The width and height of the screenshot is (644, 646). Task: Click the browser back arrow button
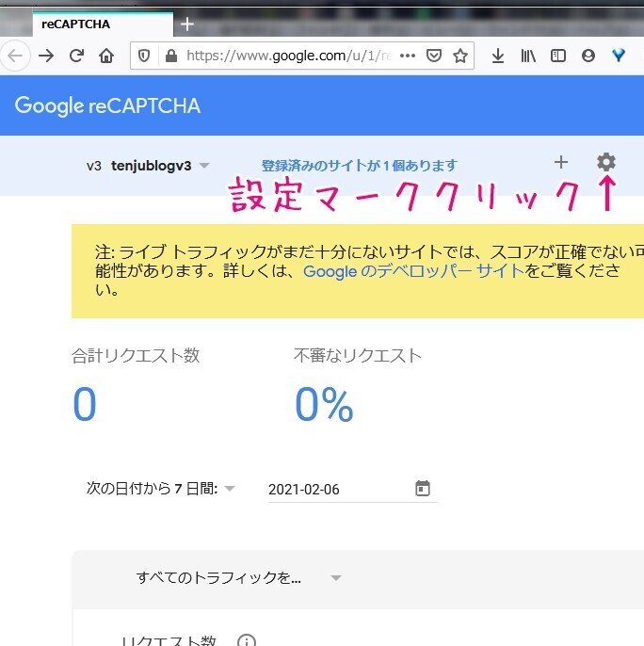click(15, 56)
